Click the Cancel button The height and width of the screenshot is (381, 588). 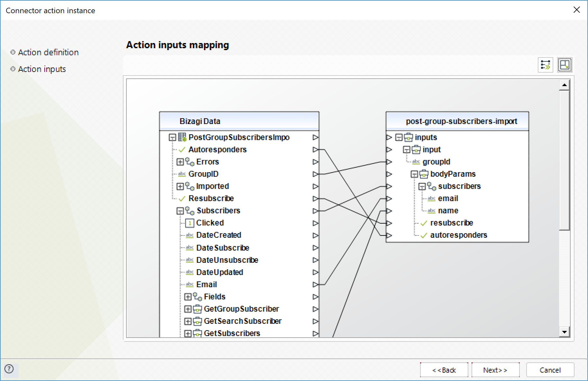pyautogui.click(x=550, y=370)
